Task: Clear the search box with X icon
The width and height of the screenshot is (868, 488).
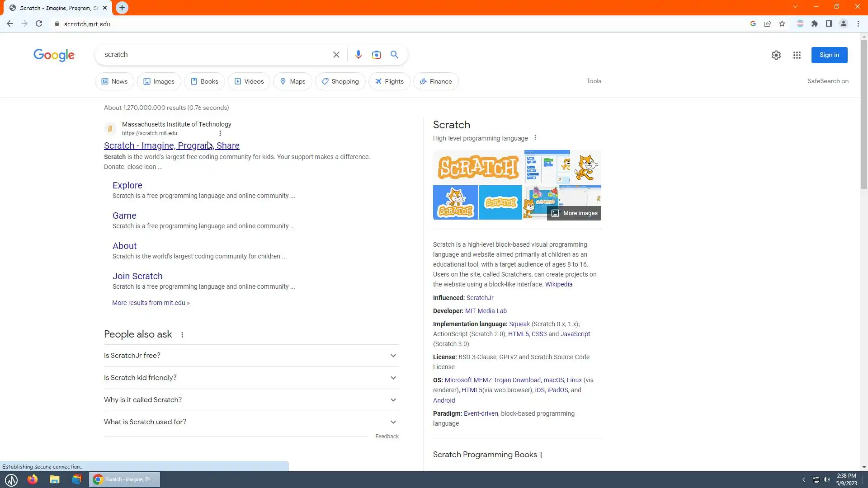Action: [336, 55]
